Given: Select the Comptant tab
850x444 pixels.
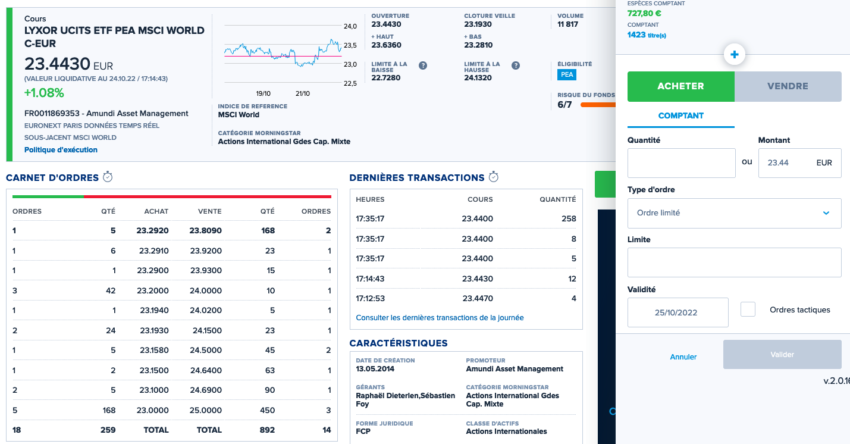Looking at the screenshot, I should point(681,116).
